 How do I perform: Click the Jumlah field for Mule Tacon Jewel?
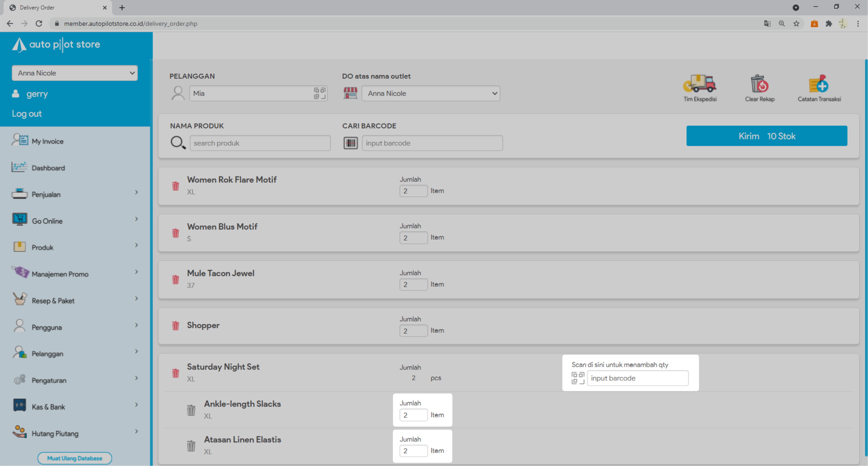[413, 284]
